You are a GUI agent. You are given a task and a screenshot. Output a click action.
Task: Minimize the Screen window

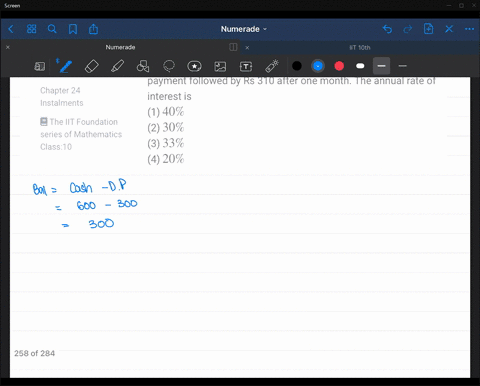point(449,6)
